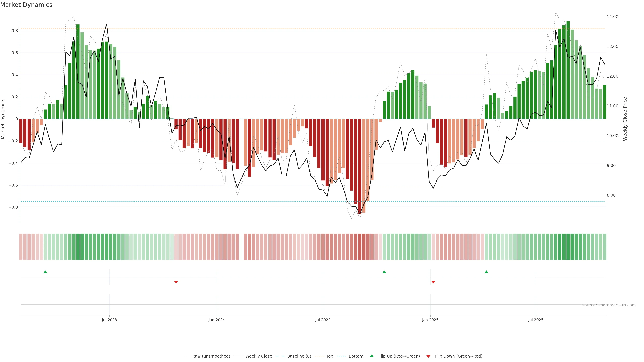
Task: Toggle the Weekly Close legend entry
Action: (258, 356)
